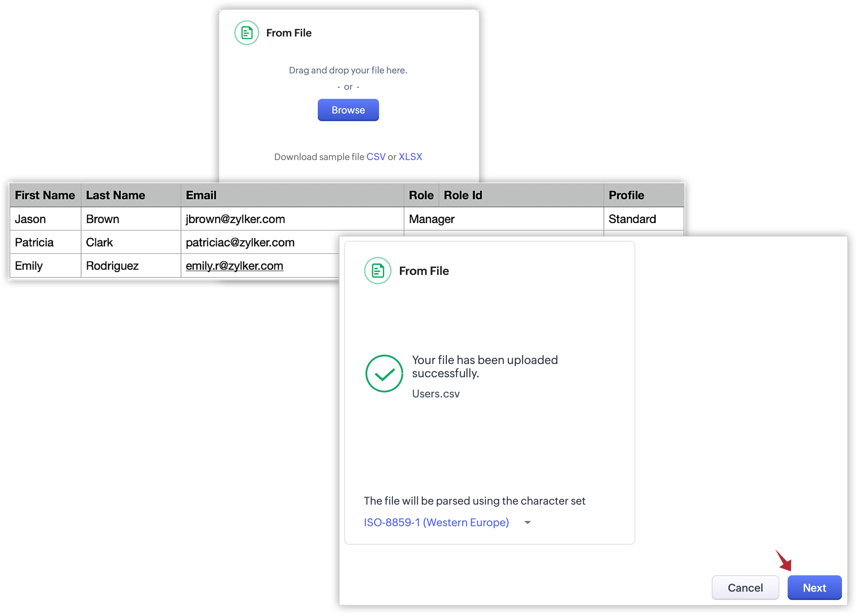Click the emily.r@zylker.com email link
This screenshot has height=616, width=859.
[x=234, y=266]
